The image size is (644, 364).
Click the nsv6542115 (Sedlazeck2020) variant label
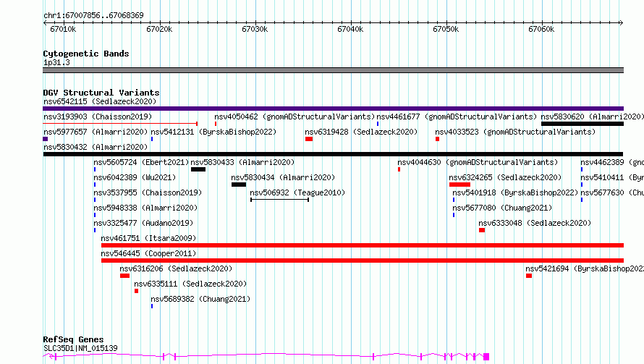[100, 101]
